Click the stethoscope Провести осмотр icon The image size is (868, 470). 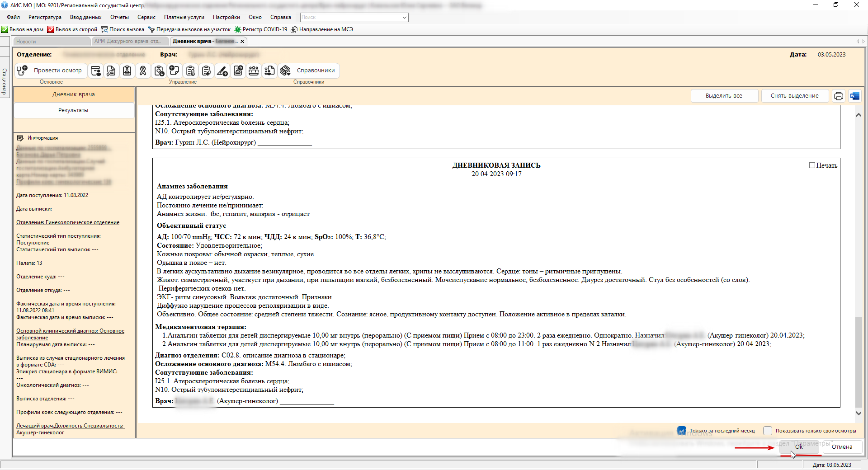pos(22,70)
